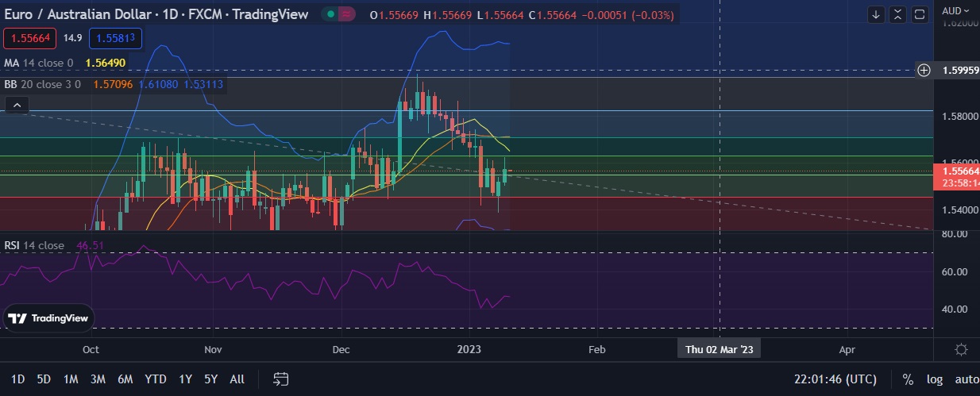The image size is (980, 396).
Task: Click the 1.58000 price scale label
Action: coord(959,117)
